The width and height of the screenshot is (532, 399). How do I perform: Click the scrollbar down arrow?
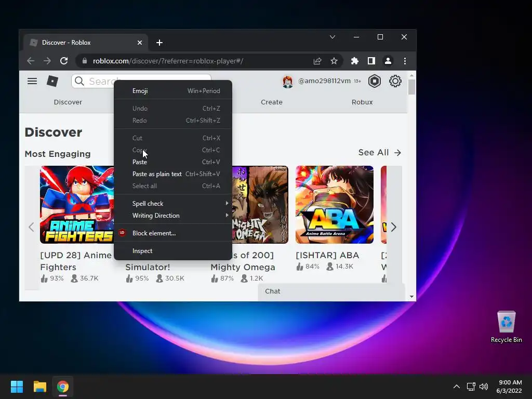pyautogui.click(x=411, y=297)
